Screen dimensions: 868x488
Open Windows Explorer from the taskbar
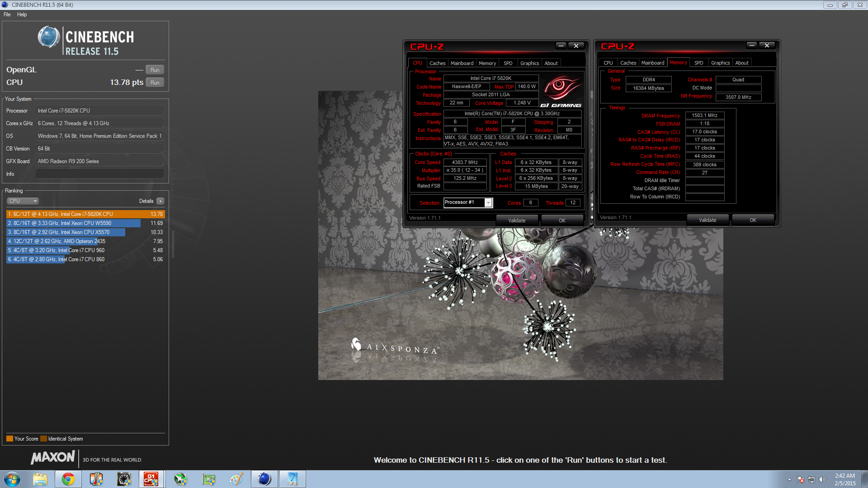(x=40, y=479)
